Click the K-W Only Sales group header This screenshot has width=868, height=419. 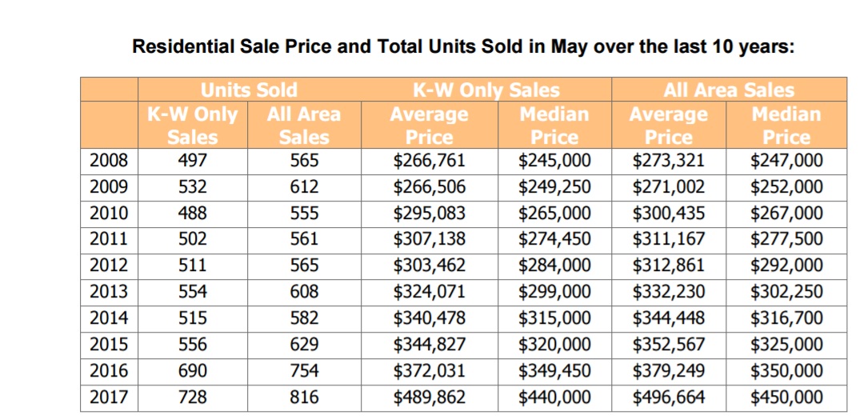pos(486,90)
